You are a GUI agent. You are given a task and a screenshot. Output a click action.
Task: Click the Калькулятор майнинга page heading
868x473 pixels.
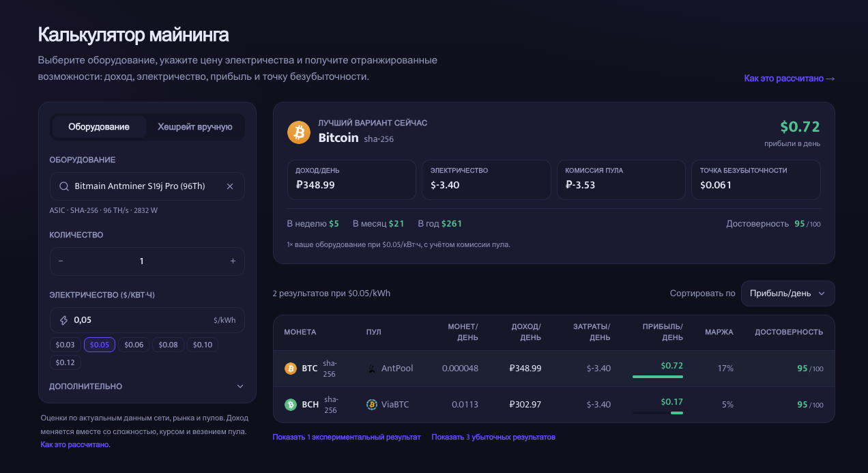(134, 35)
